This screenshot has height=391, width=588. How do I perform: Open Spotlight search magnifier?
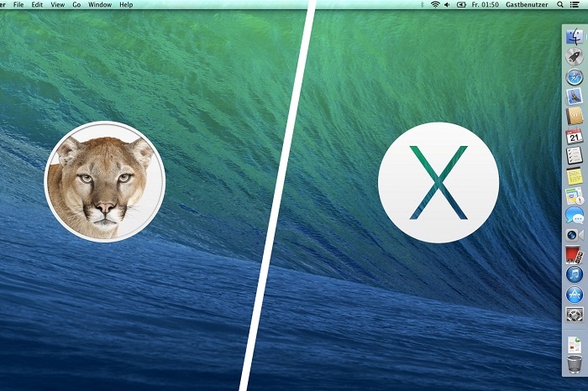click(560, 4)
